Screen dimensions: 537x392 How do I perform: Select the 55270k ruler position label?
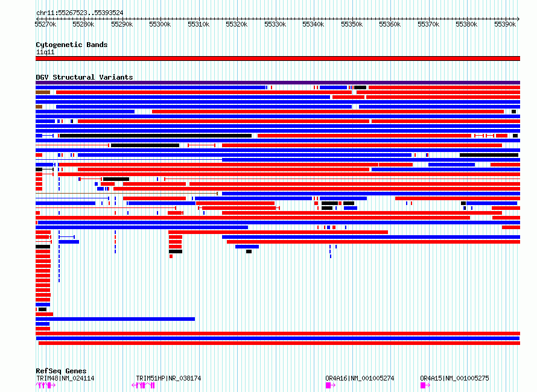click(45, 24)
